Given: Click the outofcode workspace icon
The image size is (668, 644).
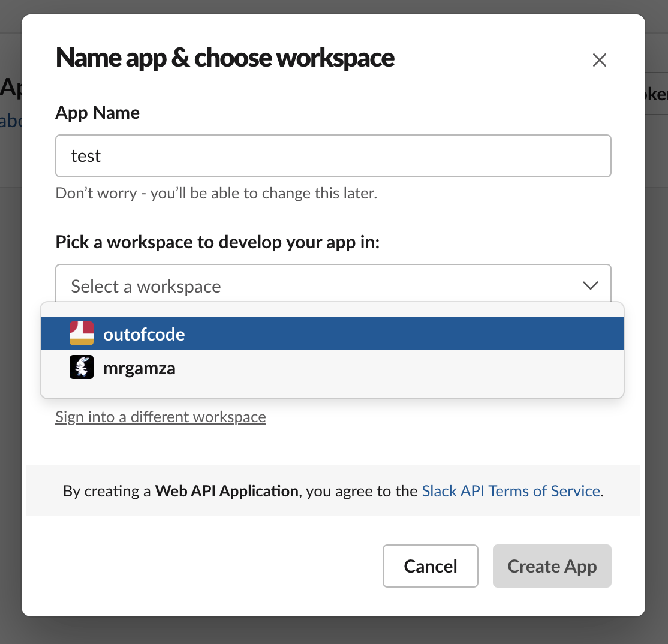Looking at the screenshot, I should (82, 333).
